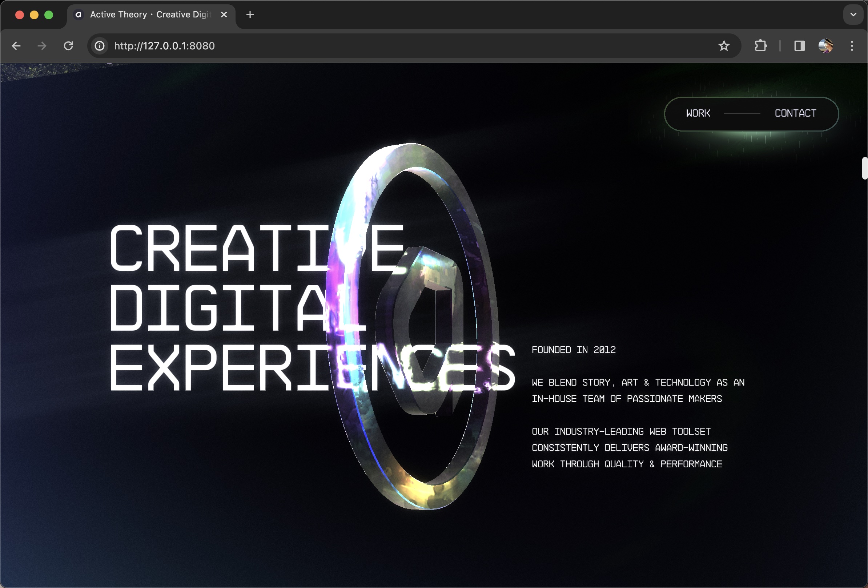Screen dimensions: 868x588
Task: Select the Active Theory tab
Action: tap(149, 15)
